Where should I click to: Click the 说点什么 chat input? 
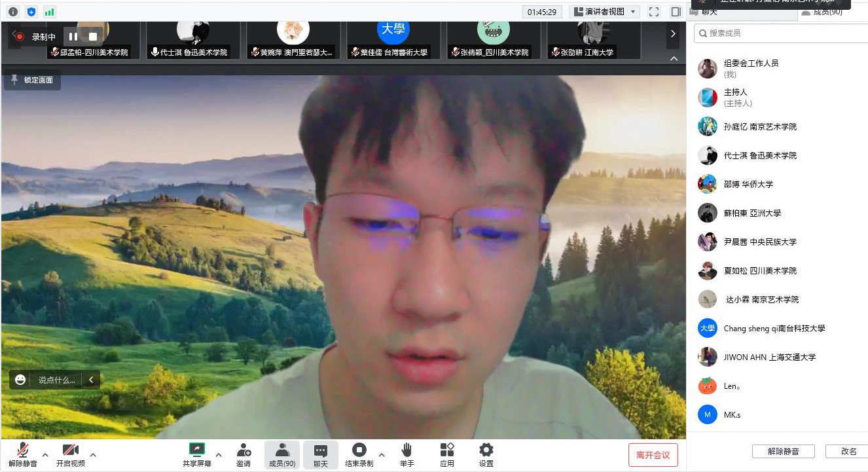coord(57,380)
